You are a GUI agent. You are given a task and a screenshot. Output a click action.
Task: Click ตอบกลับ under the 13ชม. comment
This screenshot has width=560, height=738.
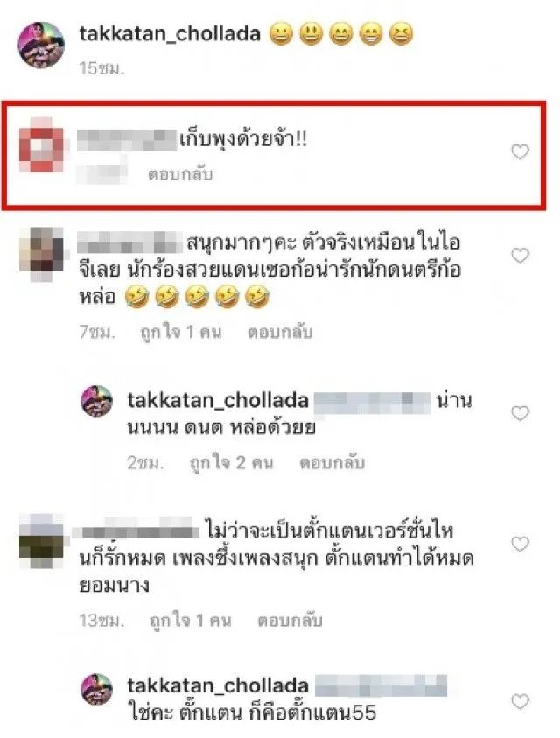pyautogui.click(x=290, y=621)
